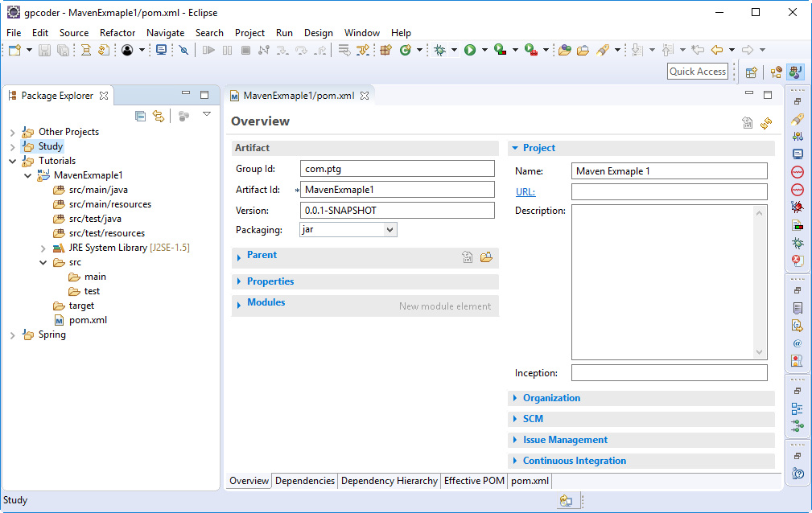The image size is (812, 513).
Task: Click the Skip All Breakpoints icon
Action: 183,50
